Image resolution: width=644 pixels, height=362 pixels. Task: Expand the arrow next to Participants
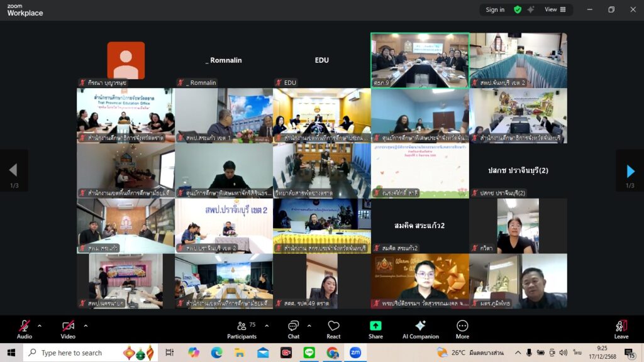click(267, 326)
